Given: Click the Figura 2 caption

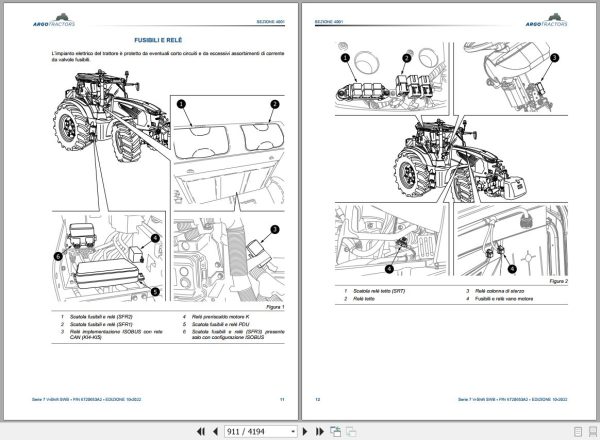Looking at the screenshot, I should [559, 281].
